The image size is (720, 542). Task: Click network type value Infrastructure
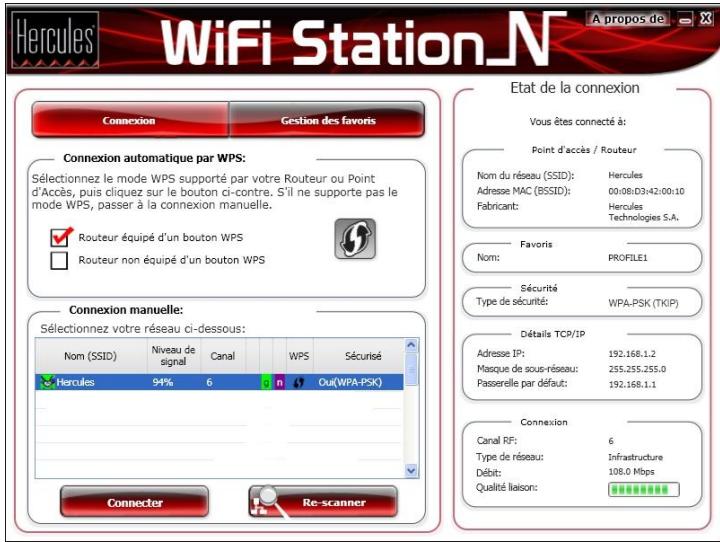[x=635, y=457]
